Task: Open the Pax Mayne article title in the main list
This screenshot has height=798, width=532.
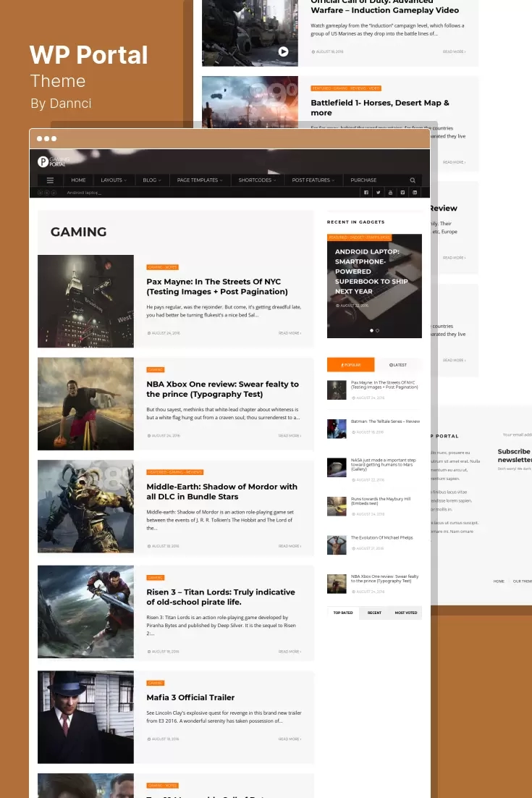Action: (x=217, y=287)
